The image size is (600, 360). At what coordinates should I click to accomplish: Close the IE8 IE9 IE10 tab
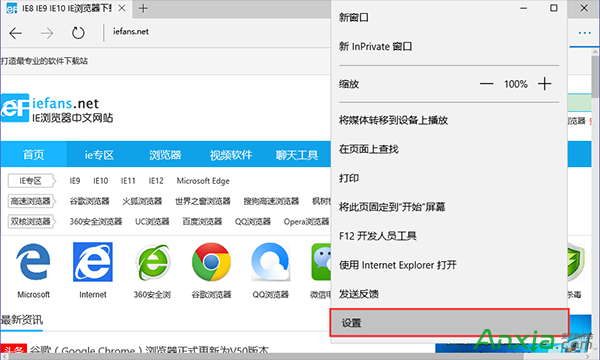point(122,8)
